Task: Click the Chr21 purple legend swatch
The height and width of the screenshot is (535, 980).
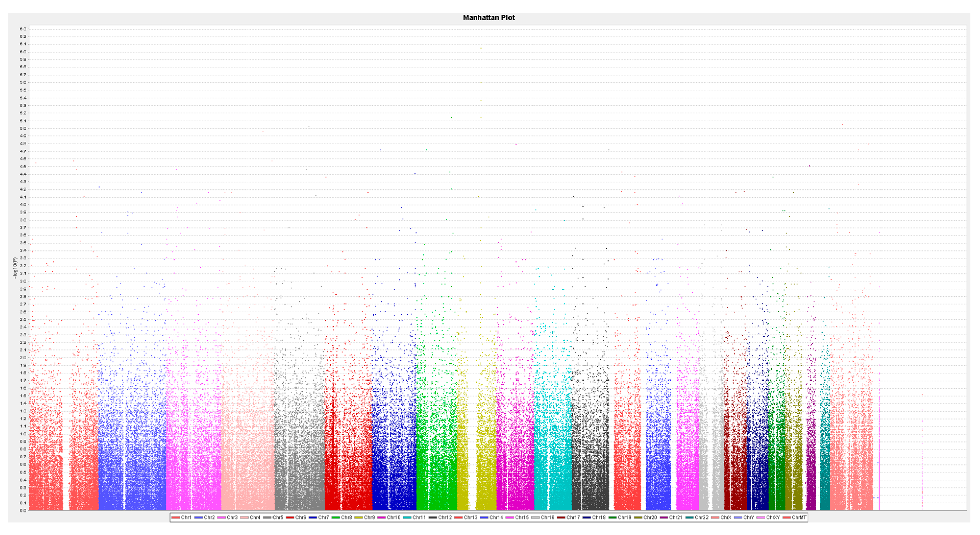Action: pyautogui.click(x=663, y=517)
